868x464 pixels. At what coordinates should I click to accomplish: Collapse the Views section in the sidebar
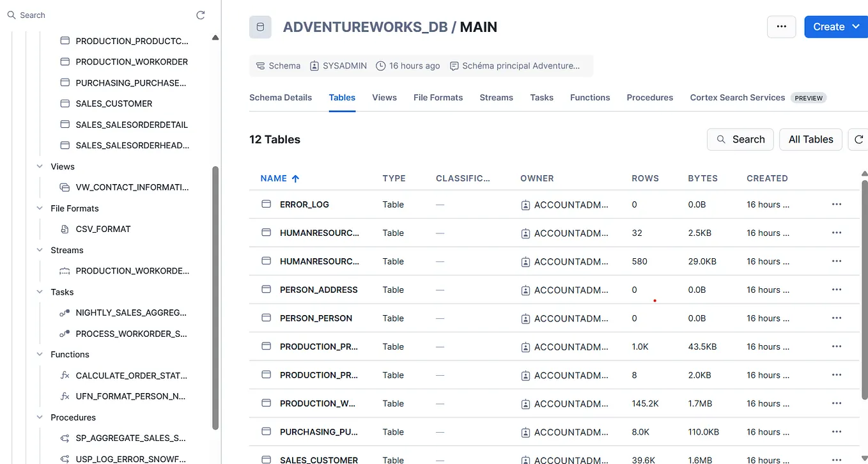click(40, 166)
